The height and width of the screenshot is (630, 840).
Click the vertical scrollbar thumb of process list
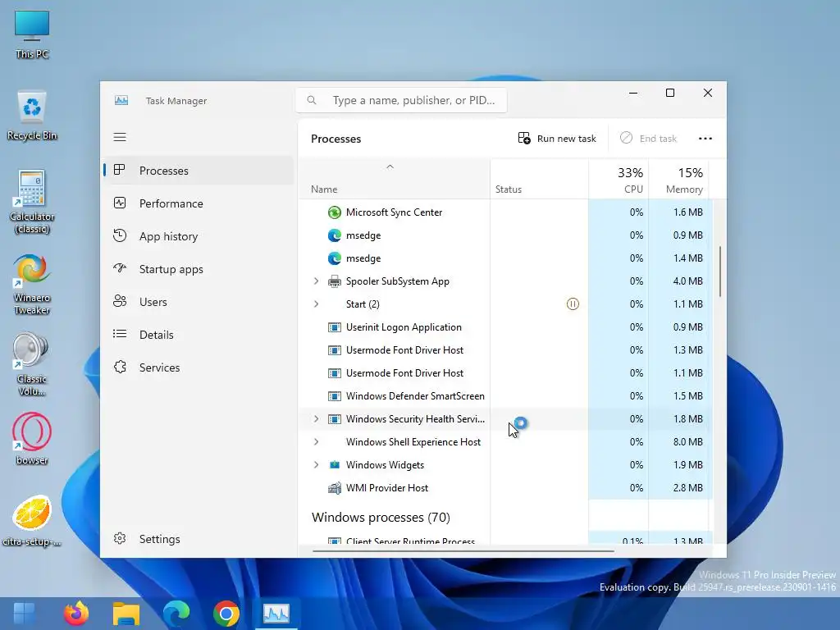coord(720,271)
